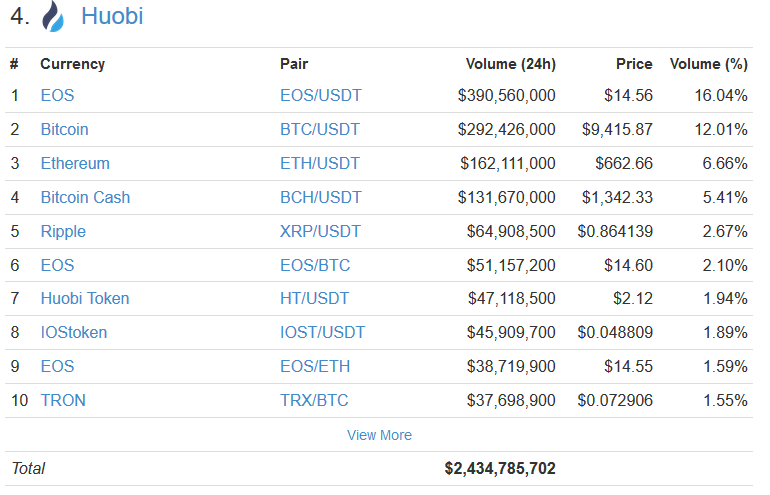Select the 5.41% volume share
This screenshot has height=495, width=770.
click(x=725, y=197)
